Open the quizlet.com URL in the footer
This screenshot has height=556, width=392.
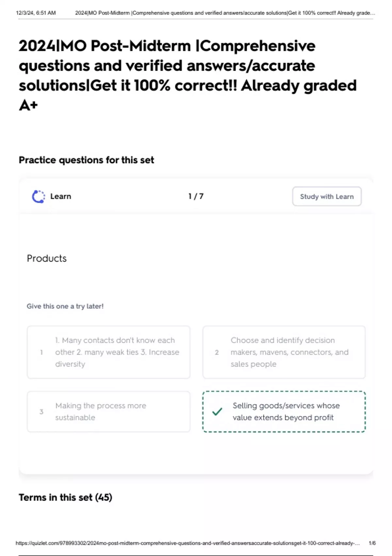(188, 543)
